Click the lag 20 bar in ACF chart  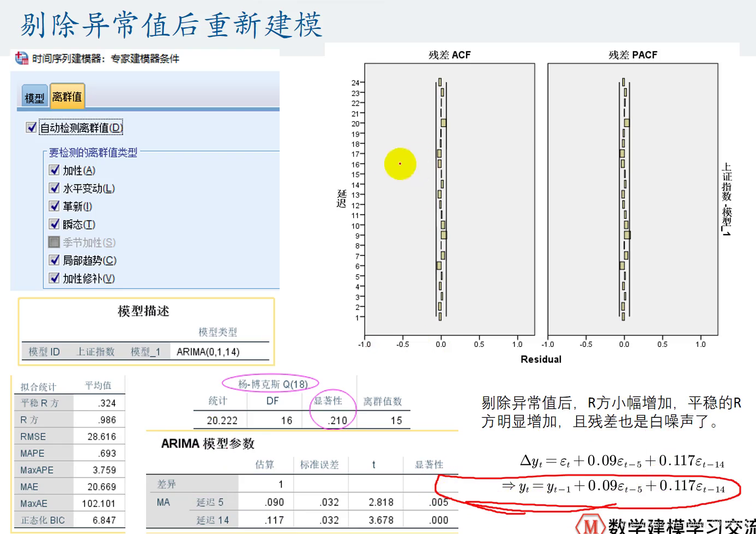coord(444,123)
